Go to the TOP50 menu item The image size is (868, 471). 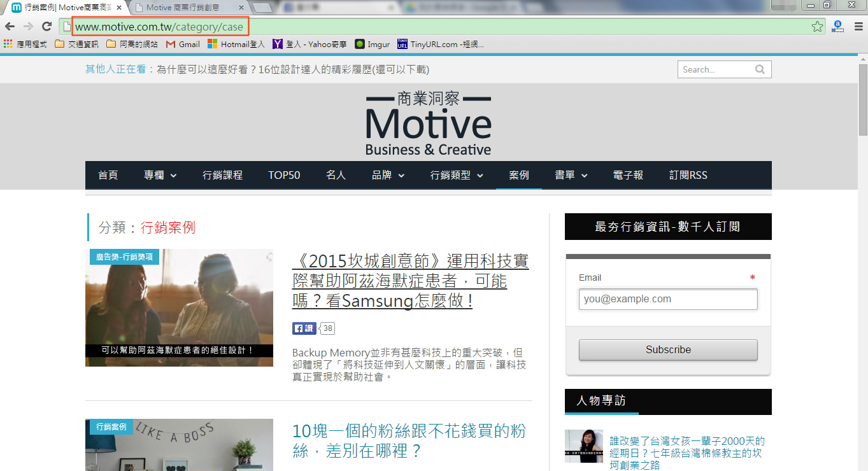click(284, 175)
